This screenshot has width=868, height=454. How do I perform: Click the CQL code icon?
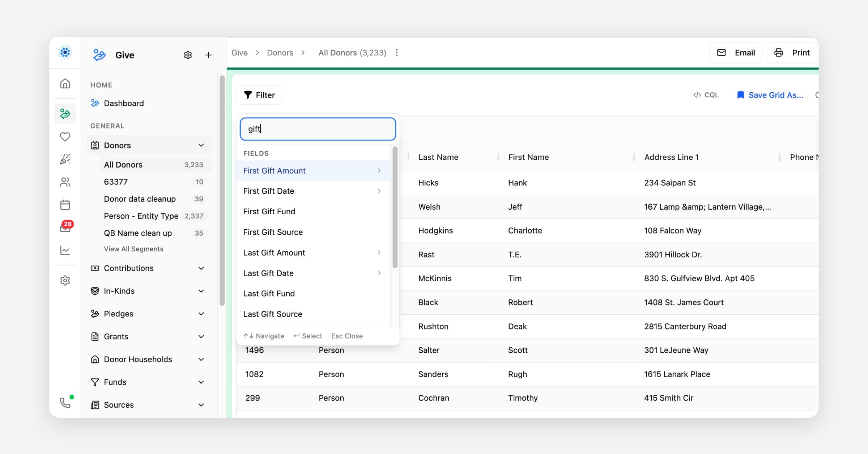pos(697,95)
